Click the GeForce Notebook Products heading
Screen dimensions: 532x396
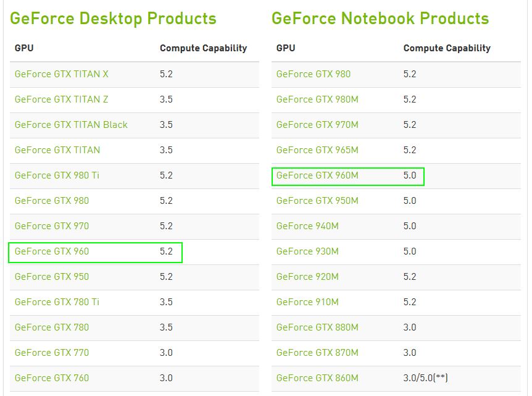(380, 19)
